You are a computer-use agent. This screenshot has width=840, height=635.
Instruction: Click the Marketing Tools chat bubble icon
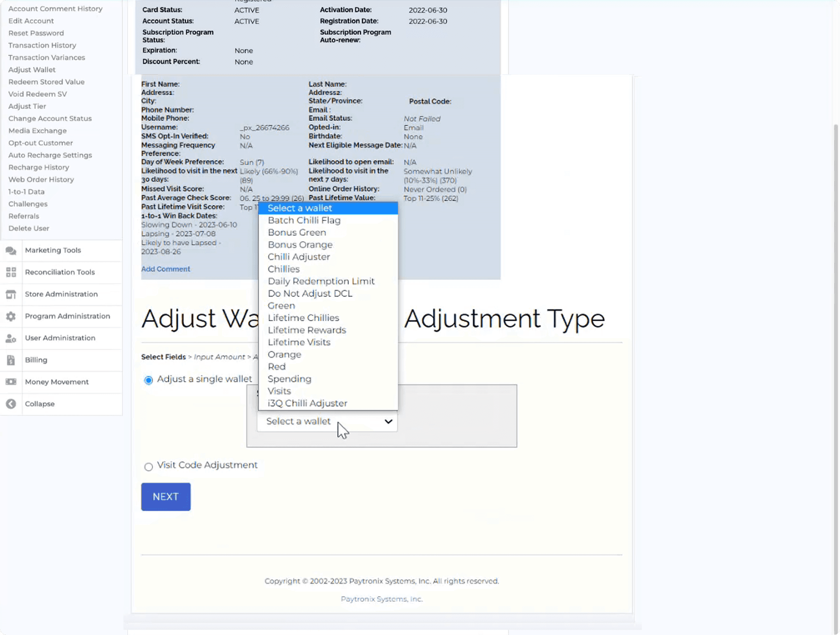tap(11, 251)
